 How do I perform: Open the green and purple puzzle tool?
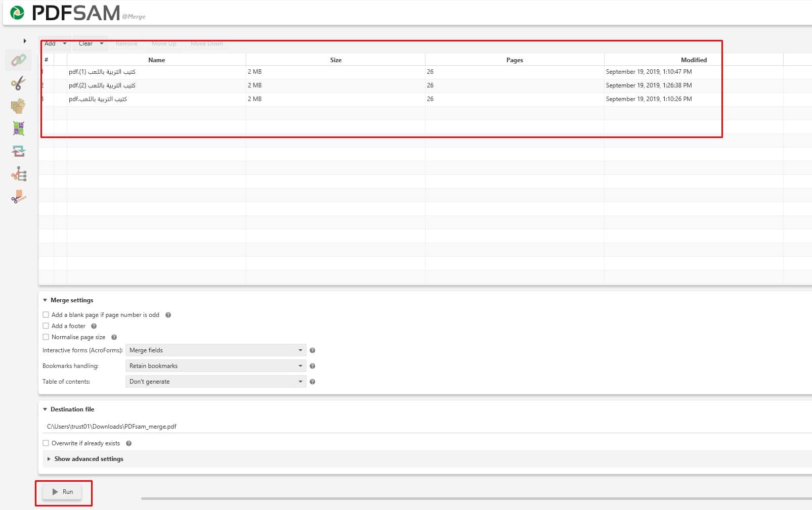tap(19, 128)
